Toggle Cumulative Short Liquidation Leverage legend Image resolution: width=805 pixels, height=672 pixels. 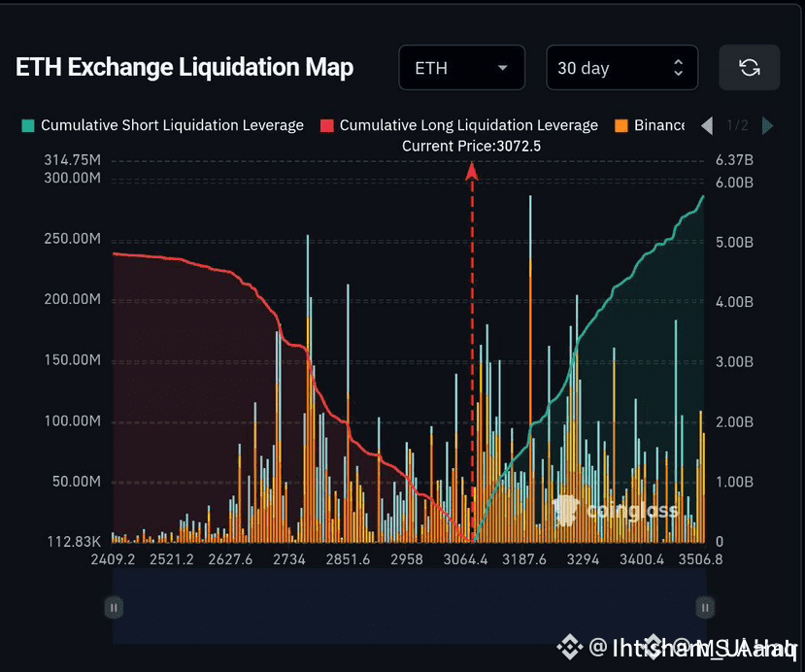163,125
